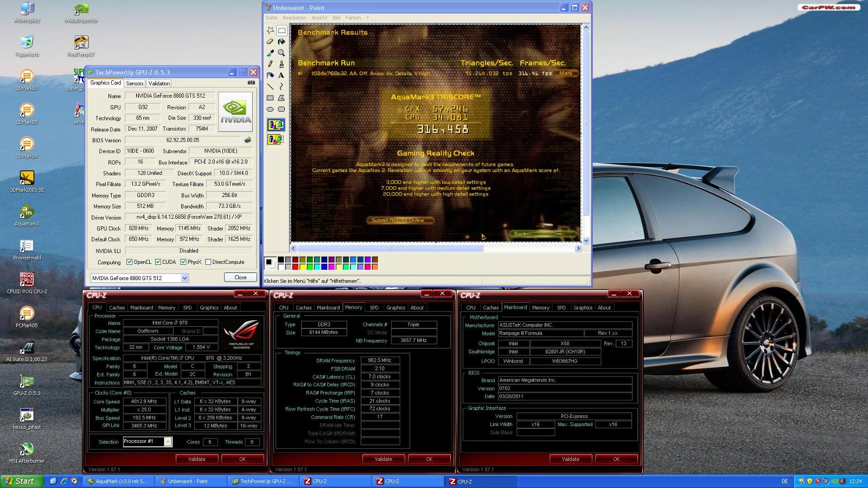Switch to the Sensors tab in GPU-Z

pos(135,84)
